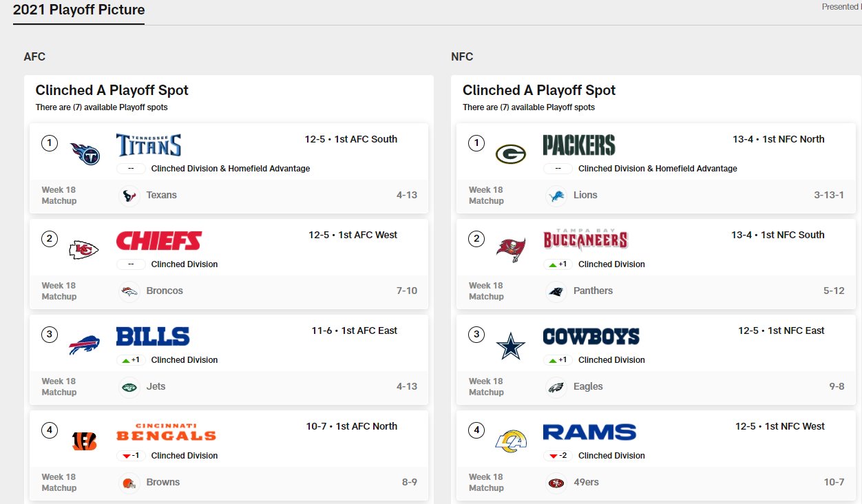
Task: Click the Kansas City Chiefs arrowhead logo
Action: click(84, 249)
